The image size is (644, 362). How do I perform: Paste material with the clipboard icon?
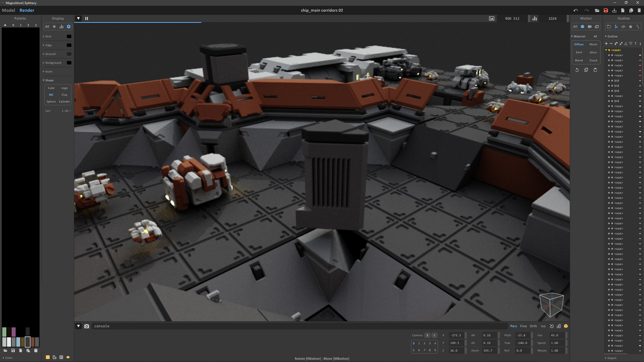tap(595, 70)
